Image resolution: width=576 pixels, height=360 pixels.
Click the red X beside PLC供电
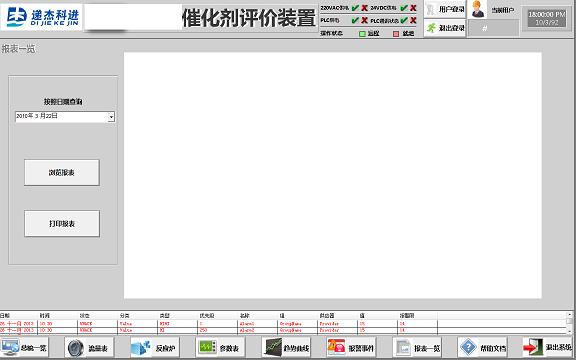pyautogui.click(x=364, y=20)
